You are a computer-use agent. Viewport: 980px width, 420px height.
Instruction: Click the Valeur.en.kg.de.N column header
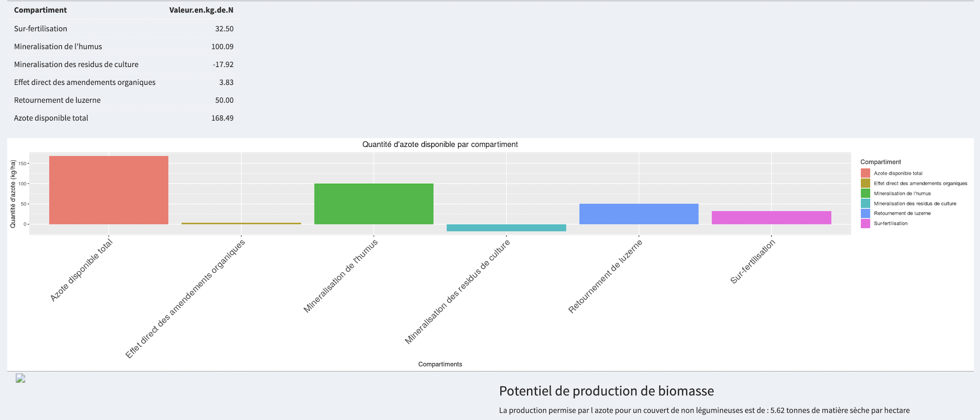point(201,10)
